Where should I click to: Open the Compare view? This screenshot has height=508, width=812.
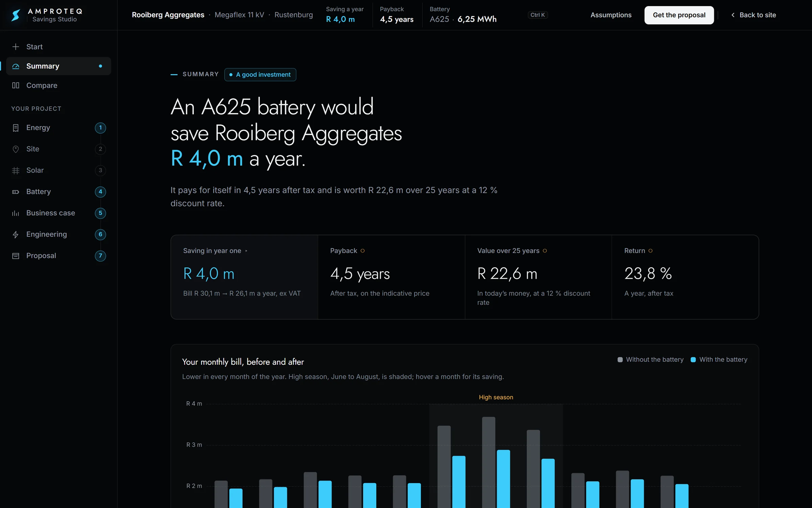coord(58,85)
